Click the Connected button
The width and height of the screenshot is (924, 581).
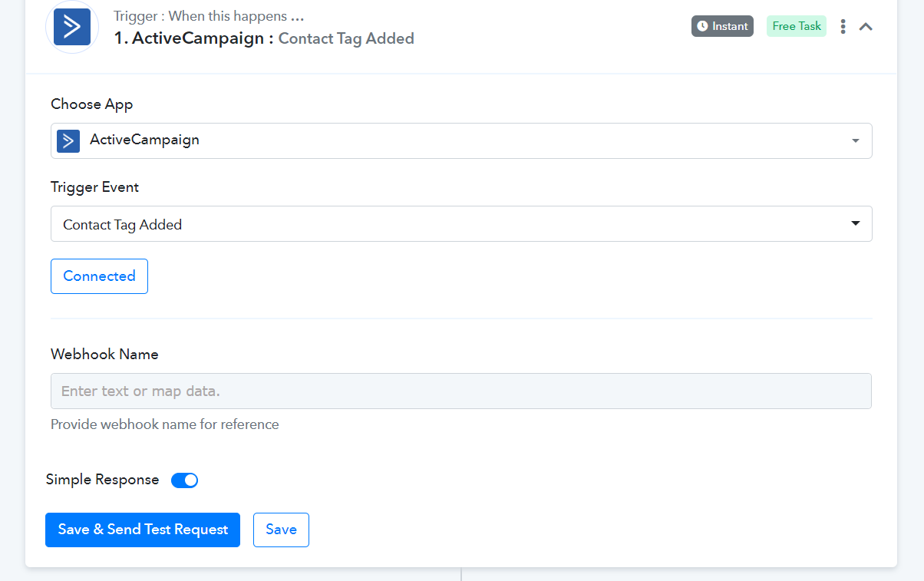(x=99, y=276)
